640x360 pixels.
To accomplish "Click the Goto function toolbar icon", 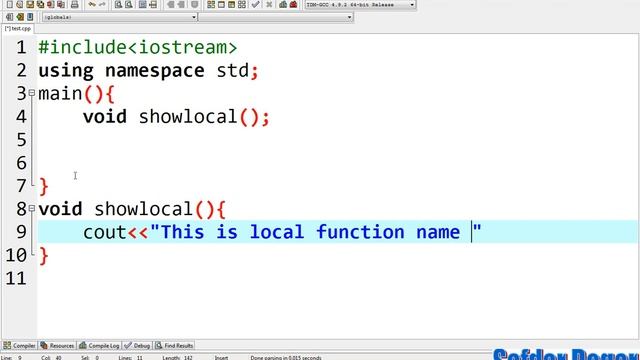I will [x=142, y=4].
